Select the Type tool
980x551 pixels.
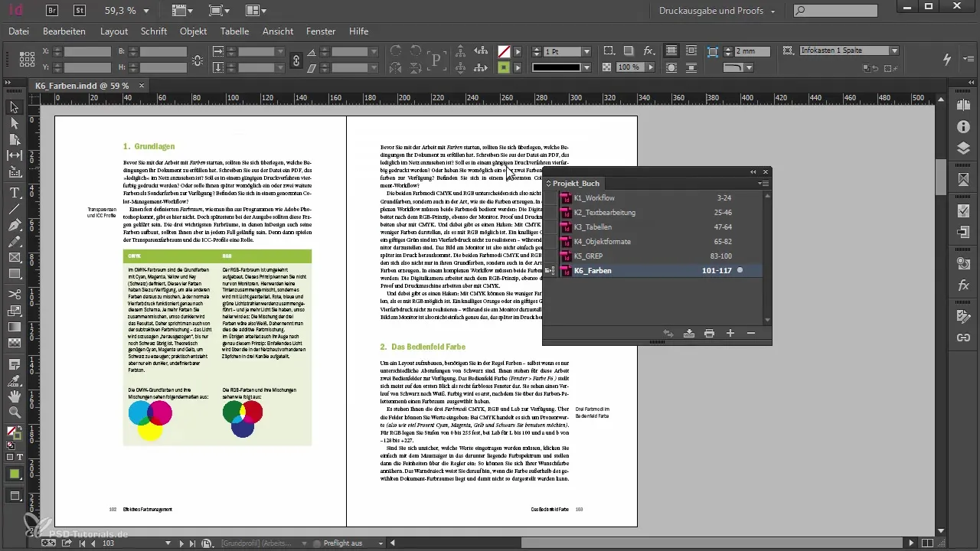tap(14, 192)
